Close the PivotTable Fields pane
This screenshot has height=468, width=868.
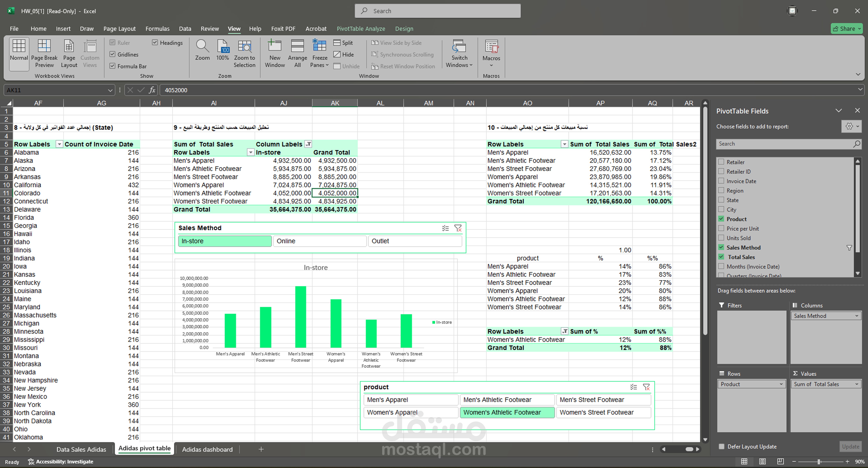(x=858, y=110)
